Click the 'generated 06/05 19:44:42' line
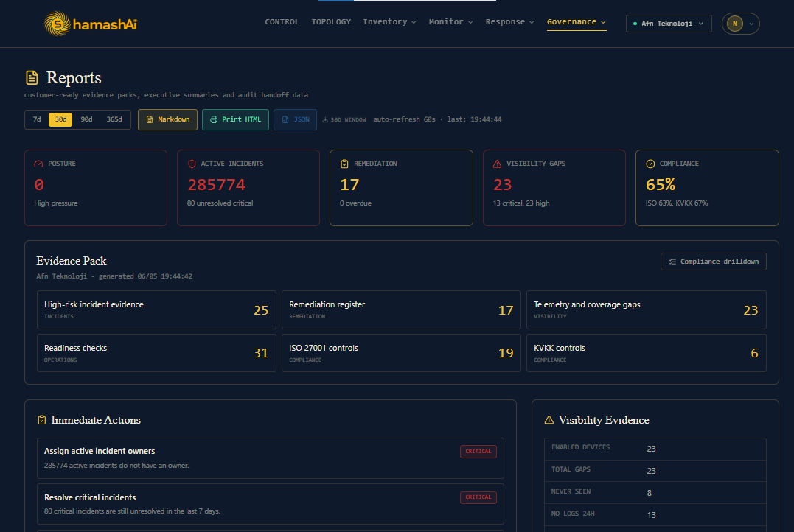This screenshot has width=794, height=532. (x=114, y=276)
